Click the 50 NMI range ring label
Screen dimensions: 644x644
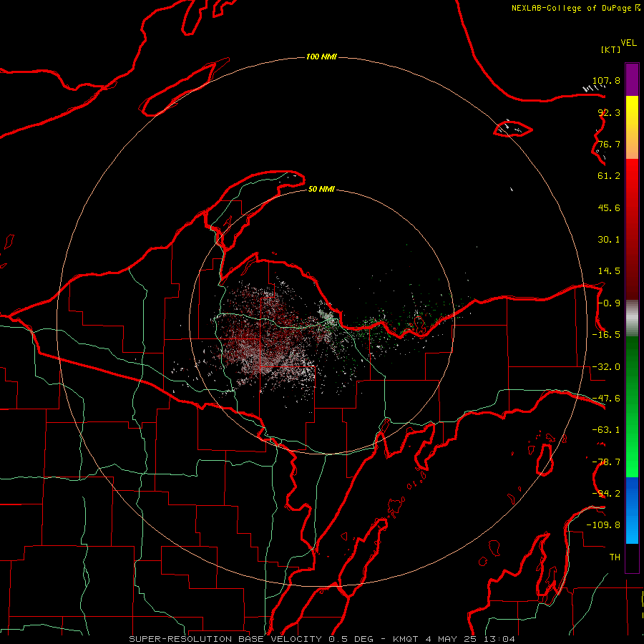pyautogui.click(x=321, y=190)
